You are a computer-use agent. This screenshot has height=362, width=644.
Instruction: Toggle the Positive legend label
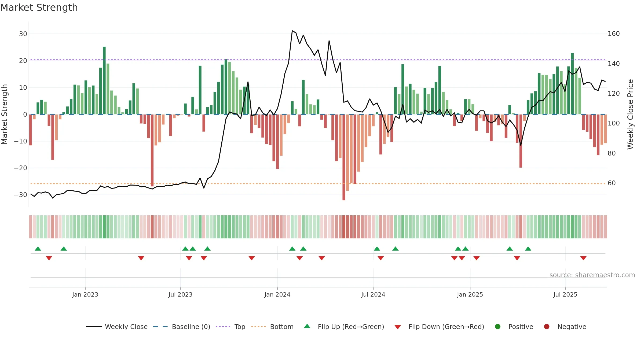(x=521, y=327)
